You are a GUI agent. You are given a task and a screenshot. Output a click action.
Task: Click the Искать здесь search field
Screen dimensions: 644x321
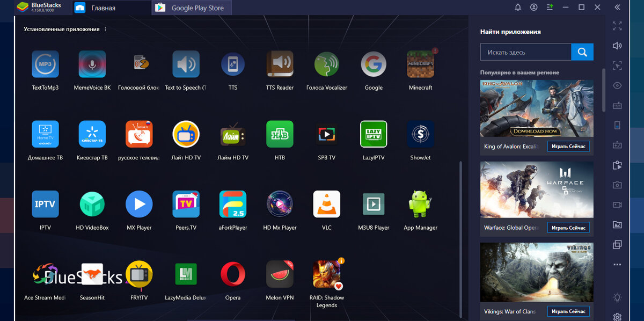pos(526,52)
